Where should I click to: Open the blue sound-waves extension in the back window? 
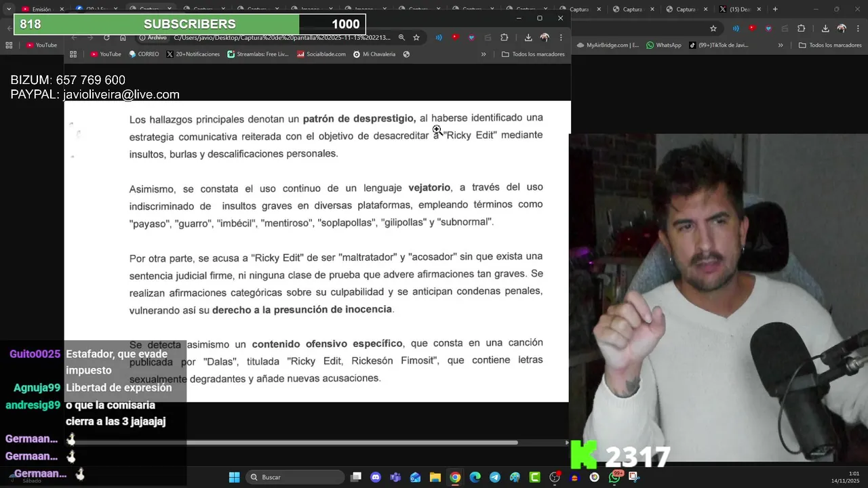736,28
